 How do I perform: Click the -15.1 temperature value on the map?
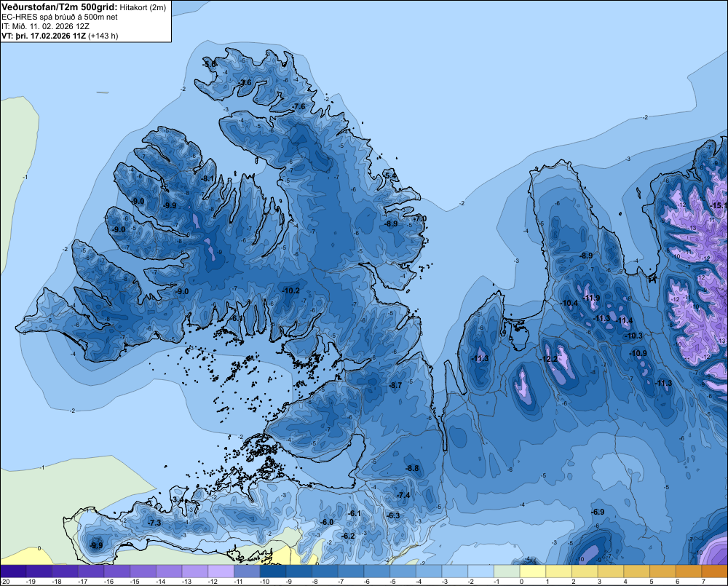[x=719, y=205]
